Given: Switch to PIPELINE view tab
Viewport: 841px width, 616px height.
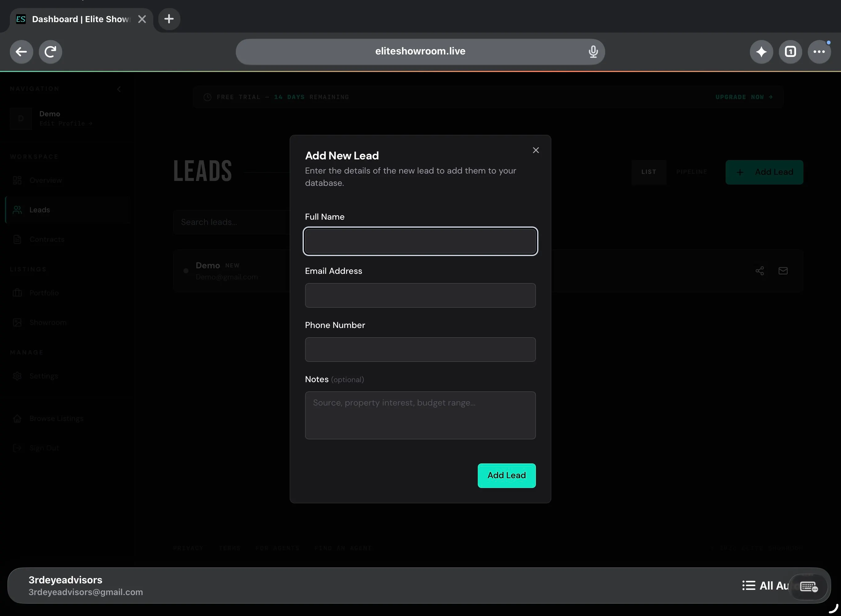Looking at the screenshot, I should coord(691,172).
